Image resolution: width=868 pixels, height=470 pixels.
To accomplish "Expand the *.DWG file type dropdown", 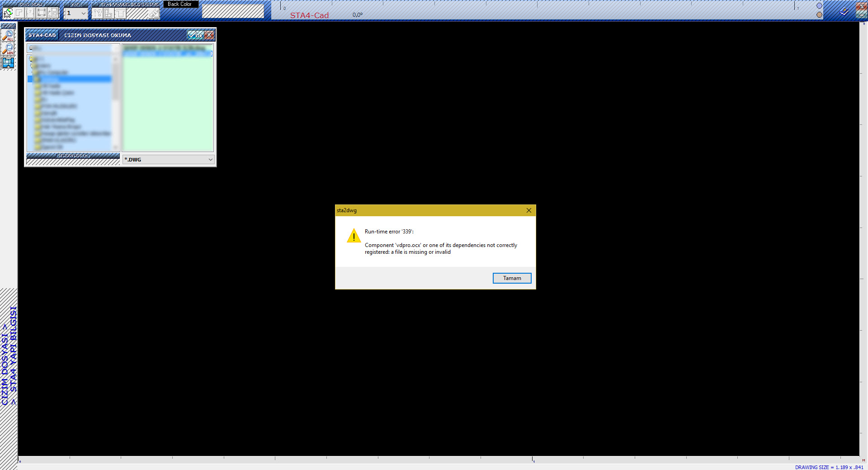I will [210, 160].
